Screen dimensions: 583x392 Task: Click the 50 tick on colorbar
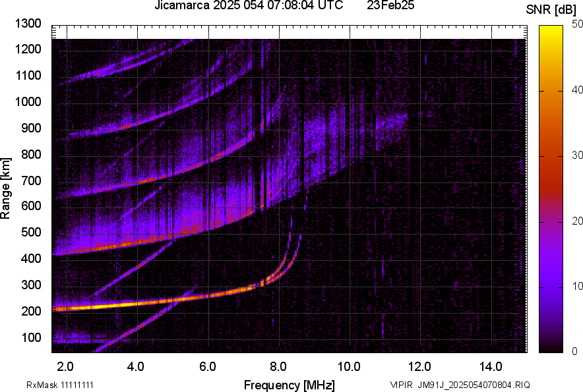(577, 24)
